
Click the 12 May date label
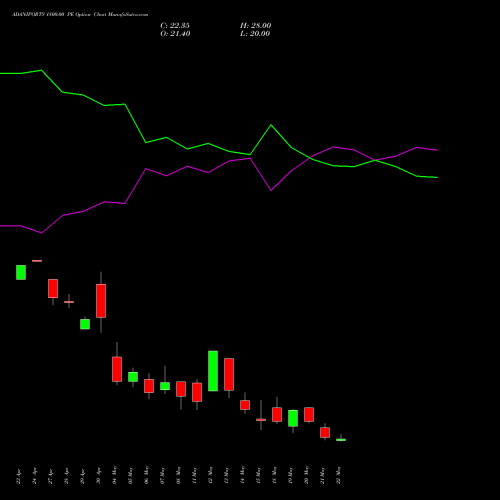[x=211, y=475]
